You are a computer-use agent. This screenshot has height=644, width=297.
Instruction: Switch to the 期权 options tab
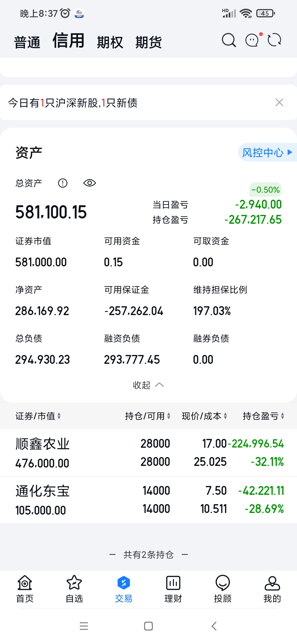point(110,43)
